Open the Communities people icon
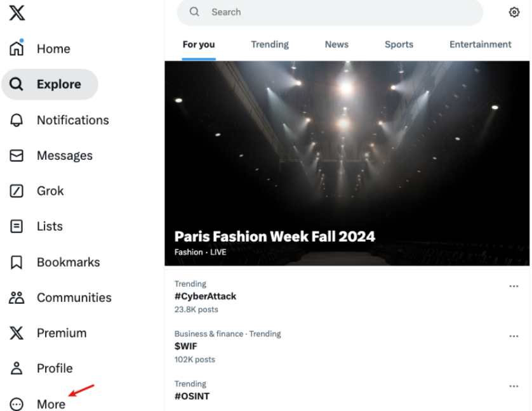The width and height of the screenshot is (532, 411). [x=17, y=297]
